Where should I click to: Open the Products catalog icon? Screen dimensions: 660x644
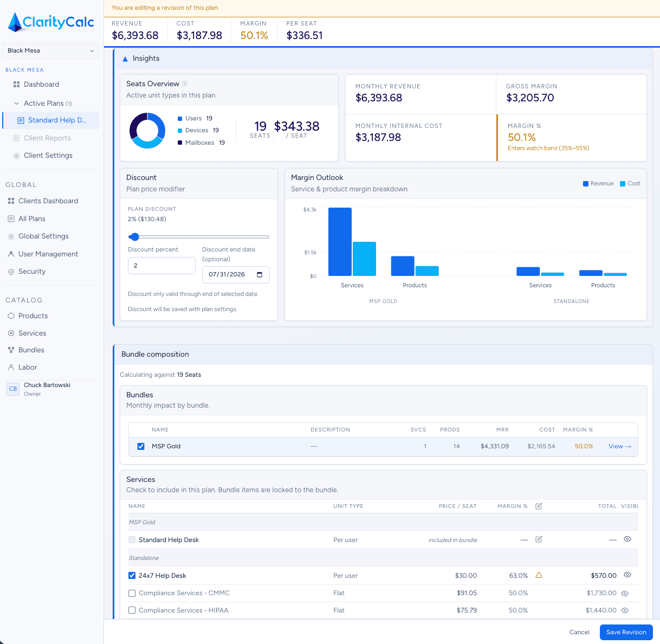coord(10,315)
